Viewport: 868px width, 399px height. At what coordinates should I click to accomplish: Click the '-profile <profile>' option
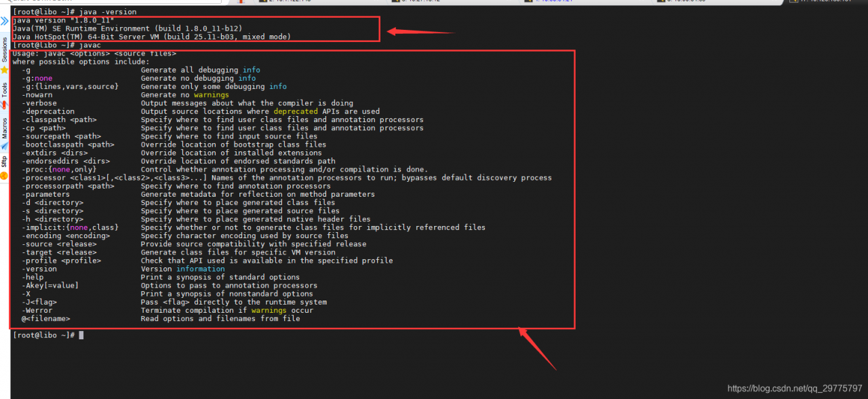(x=61, y=261)
